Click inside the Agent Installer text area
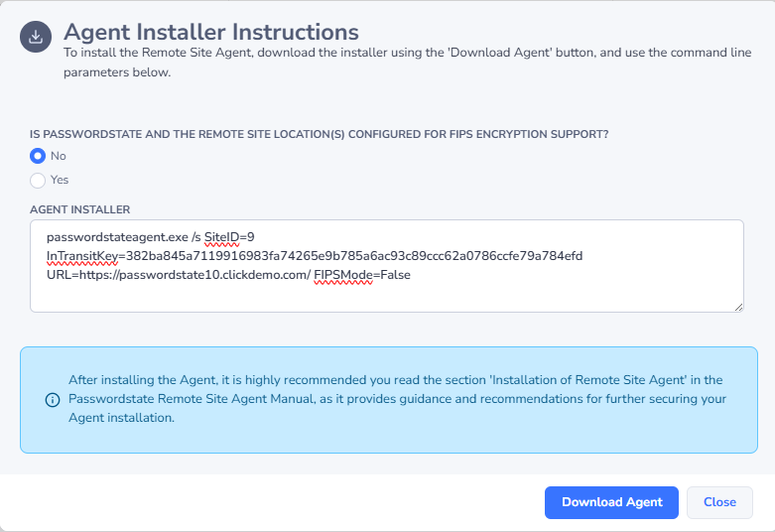This screenshot has height=532, width=775. [387, 266]
